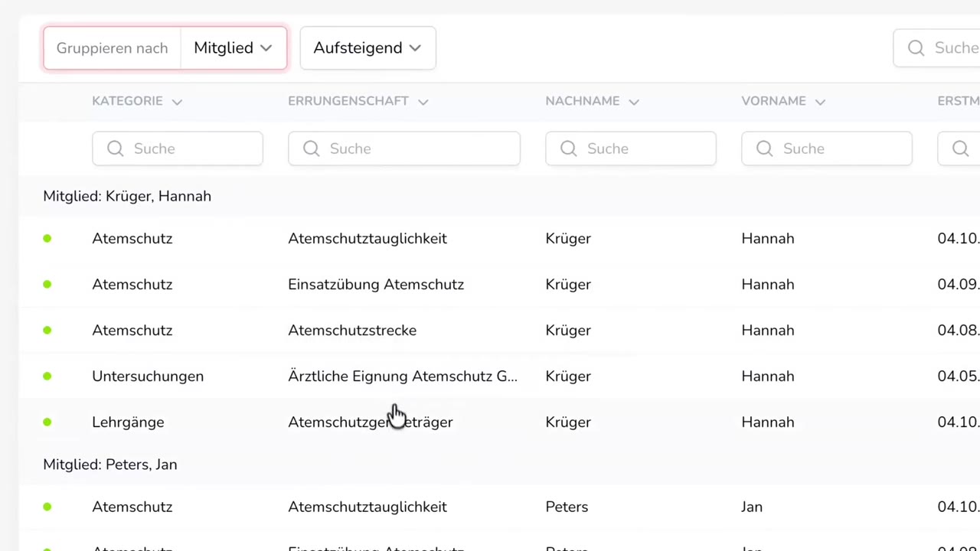
Task: Click the ERRUNGENSCHAFT column header label
Action: (348, 101)
